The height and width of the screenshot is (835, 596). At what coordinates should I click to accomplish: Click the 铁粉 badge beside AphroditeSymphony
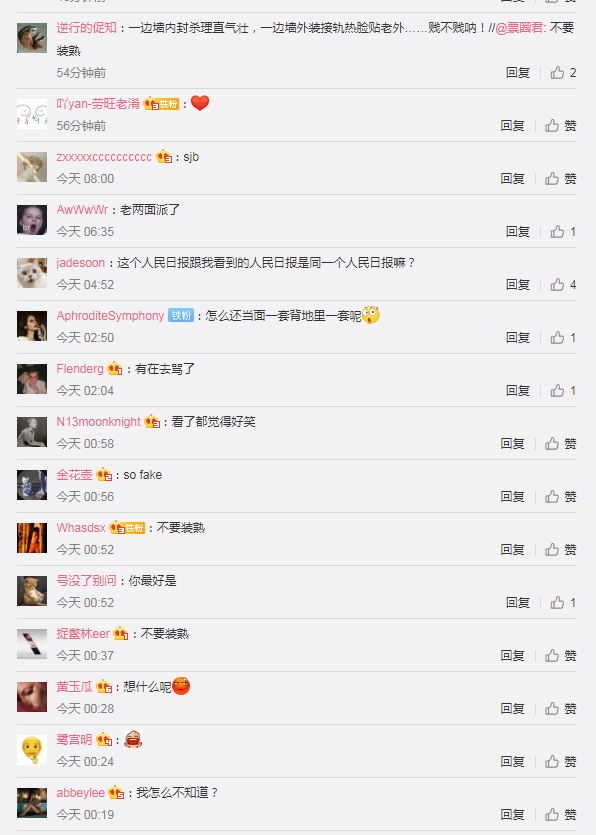(181, 315)
